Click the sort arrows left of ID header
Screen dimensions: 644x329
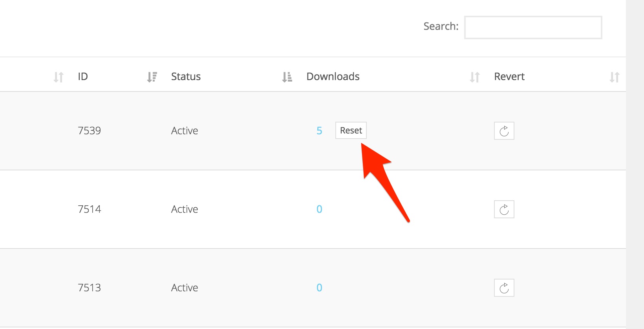point(59,77)
